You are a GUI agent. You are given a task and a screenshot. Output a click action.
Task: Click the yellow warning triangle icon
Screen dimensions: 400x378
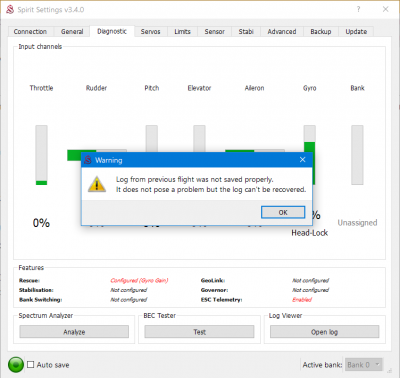click(x=97, y=184)
